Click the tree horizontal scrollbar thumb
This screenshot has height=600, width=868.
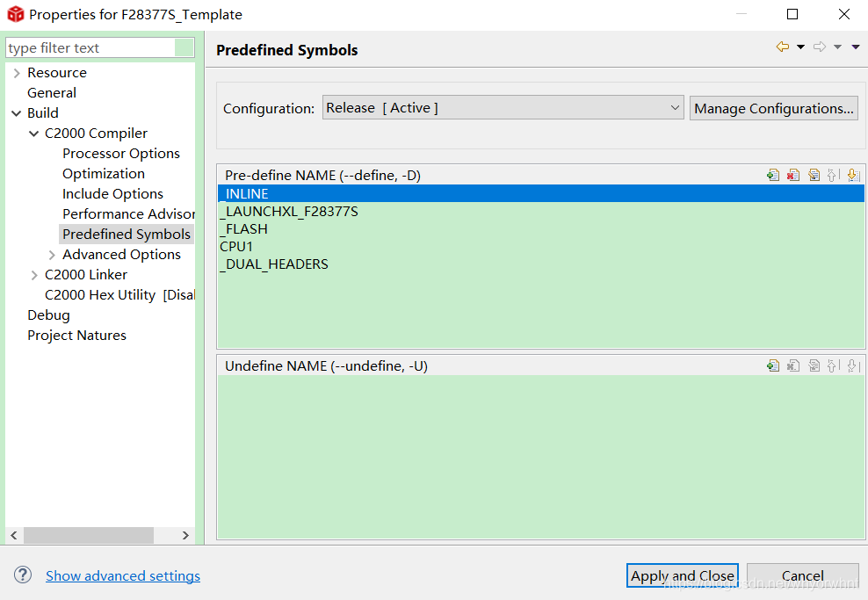pyautogui.click(x=89, y=535)
